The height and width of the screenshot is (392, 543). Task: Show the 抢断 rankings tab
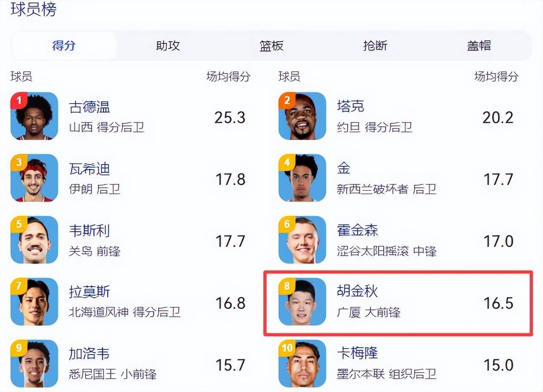[x=375, y=46]
